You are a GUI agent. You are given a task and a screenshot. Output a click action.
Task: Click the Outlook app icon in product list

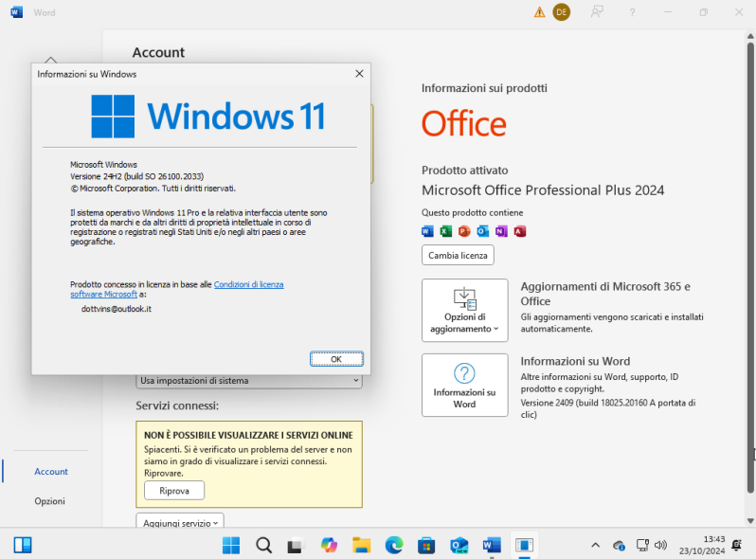482,231
